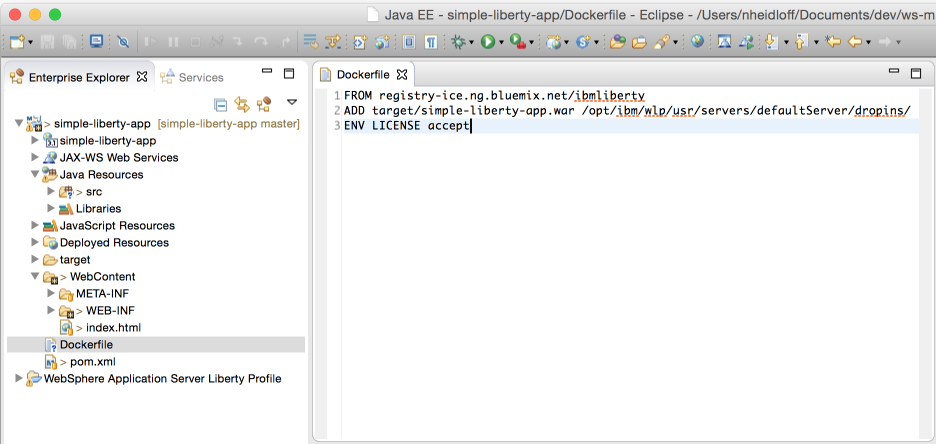The width and height of the screenshot is (936, 444).
Task: Switch to Enterprise Explorer tab
Action: pyautogui.click(x=79, y=77)
